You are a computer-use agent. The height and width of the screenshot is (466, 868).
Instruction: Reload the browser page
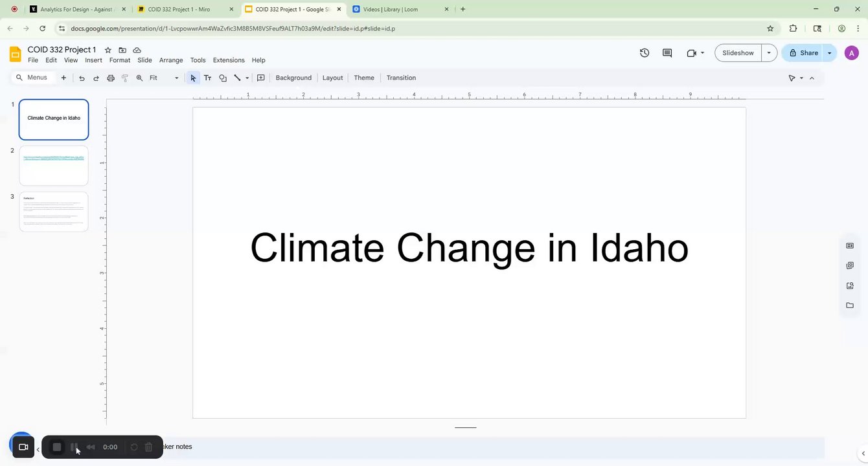click(x=42, y=28)
